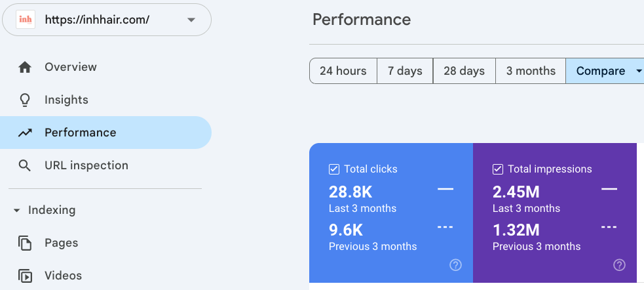This screenshot has height=290, width=644.
Task: Toggle the Total impressions checkbox
Action: (498, 169)
